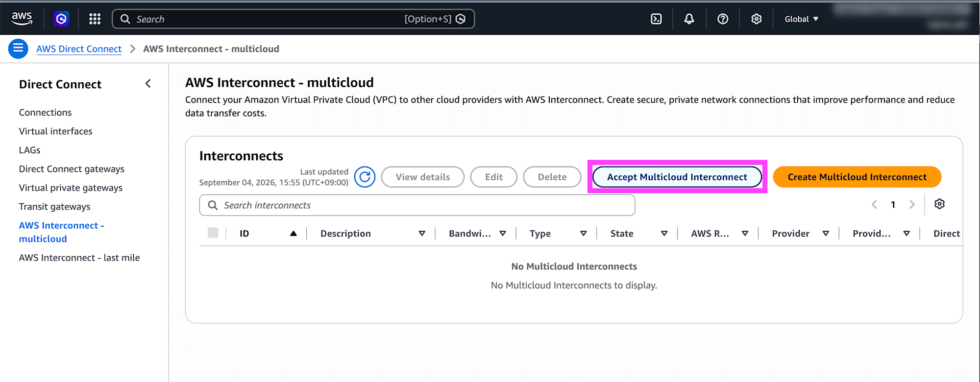Focus the Search interconnects field
980x382 pixels.
417,205
